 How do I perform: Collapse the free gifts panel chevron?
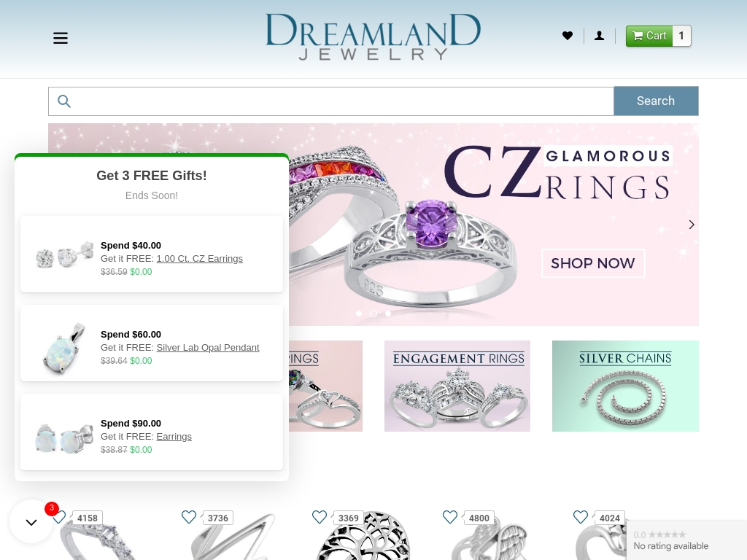coord(31,522)
